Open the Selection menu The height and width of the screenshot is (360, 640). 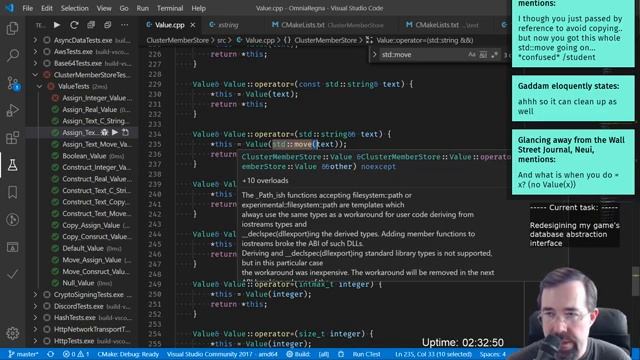(74, 8)
